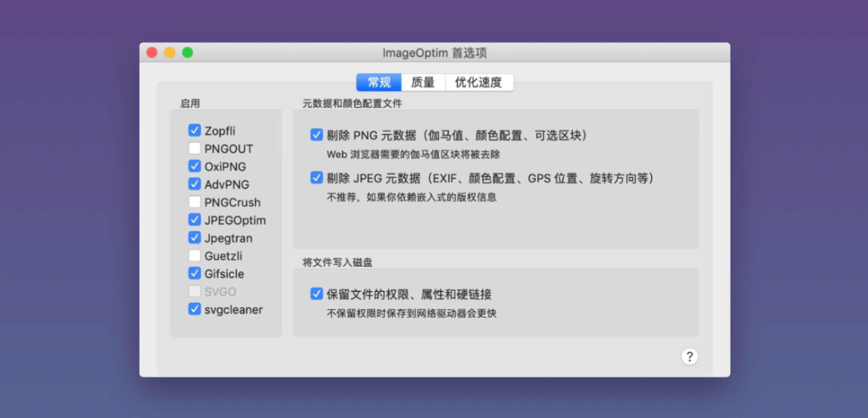Toggle 剔除 JPEG 元数据 checkbox

(316, 178)
